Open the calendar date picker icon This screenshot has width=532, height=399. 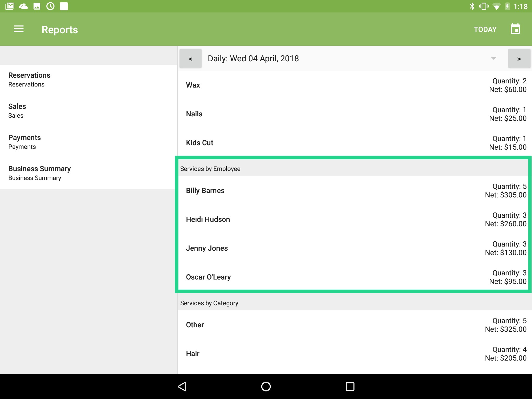515,29
